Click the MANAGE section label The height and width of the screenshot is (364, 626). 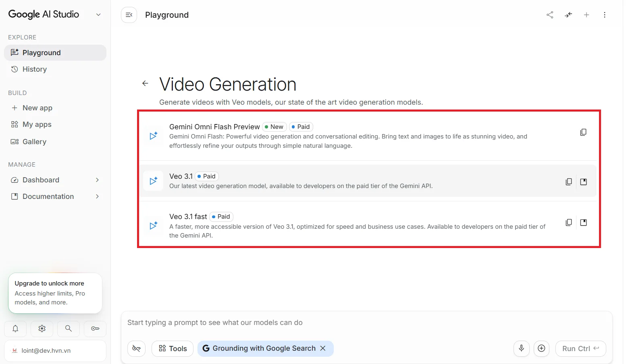(x=22, y=165)
